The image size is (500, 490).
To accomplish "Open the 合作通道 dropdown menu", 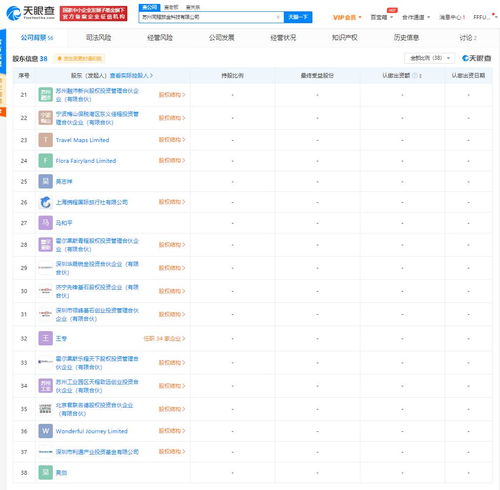I will 416,17.
